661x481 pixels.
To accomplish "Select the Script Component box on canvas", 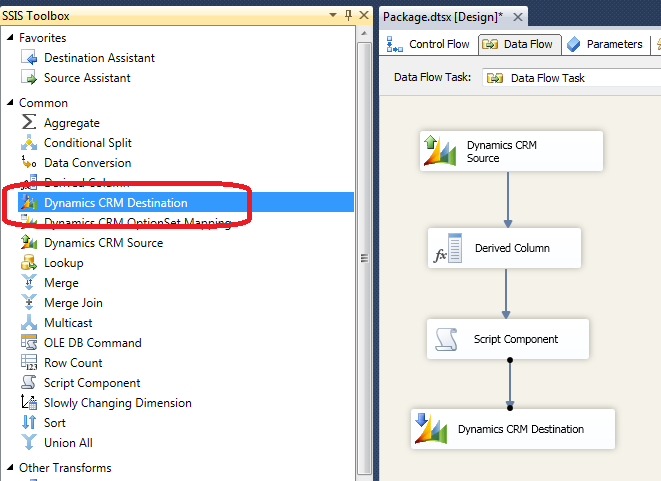I will coord(508,339).
